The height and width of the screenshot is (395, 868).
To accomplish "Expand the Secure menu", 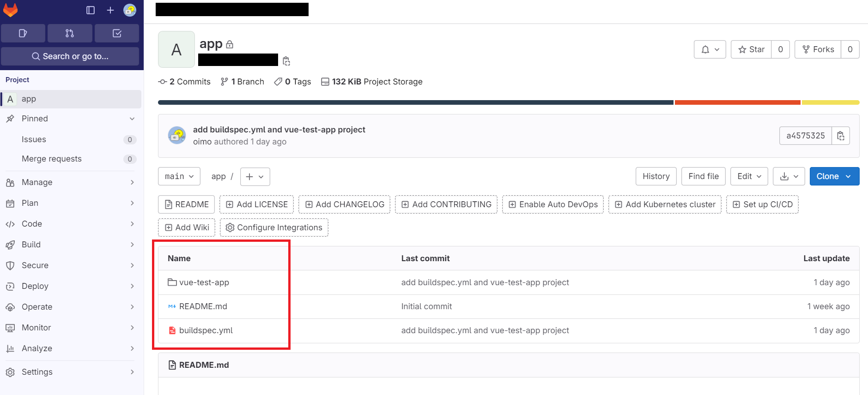I will click(x=71, y=265).
